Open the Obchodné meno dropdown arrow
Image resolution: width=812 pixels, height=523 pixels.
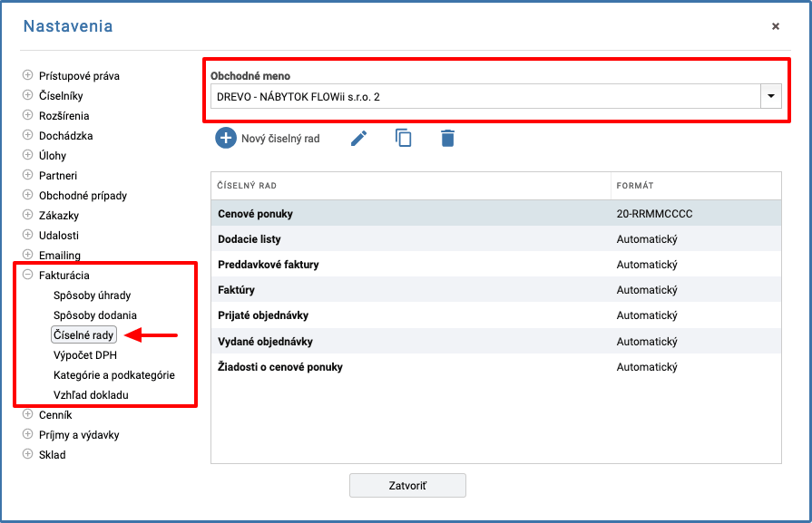771,97
